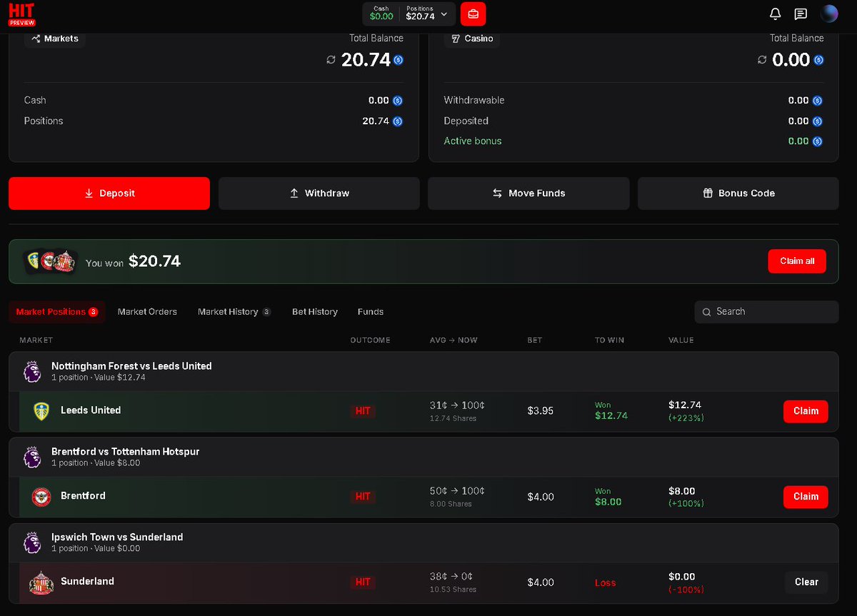Click the AVG → NOW column header
Screen dimensions: 857x616
(453, 340)
